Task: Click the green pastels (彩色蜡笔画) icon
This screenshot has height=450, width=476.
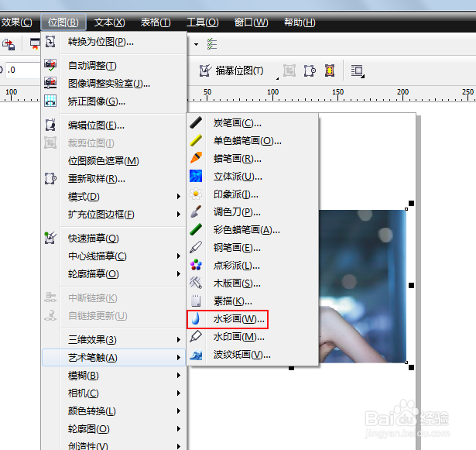Action: 196,230
